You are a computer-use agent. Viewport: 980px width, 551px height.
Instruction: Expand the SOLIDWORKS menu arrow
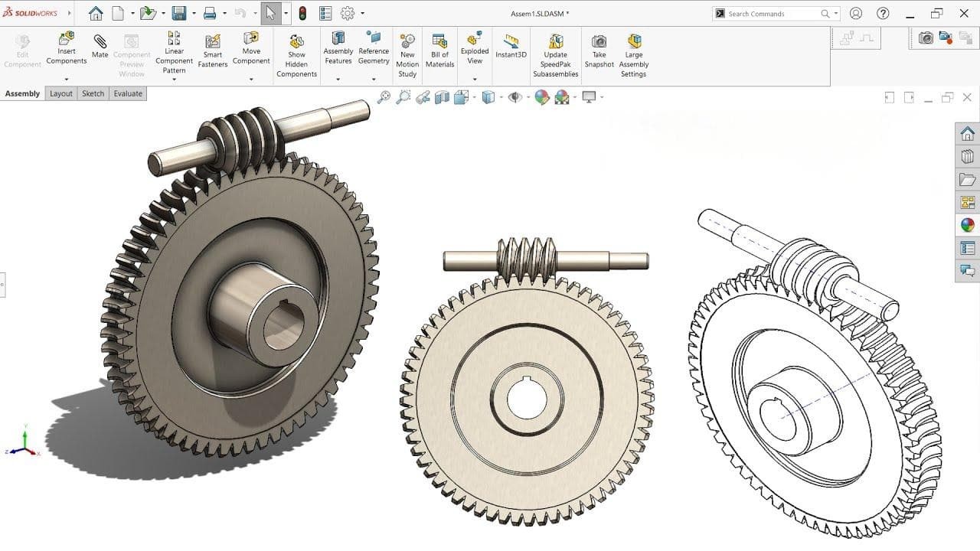pyautogui.click(x=70, y=13)
